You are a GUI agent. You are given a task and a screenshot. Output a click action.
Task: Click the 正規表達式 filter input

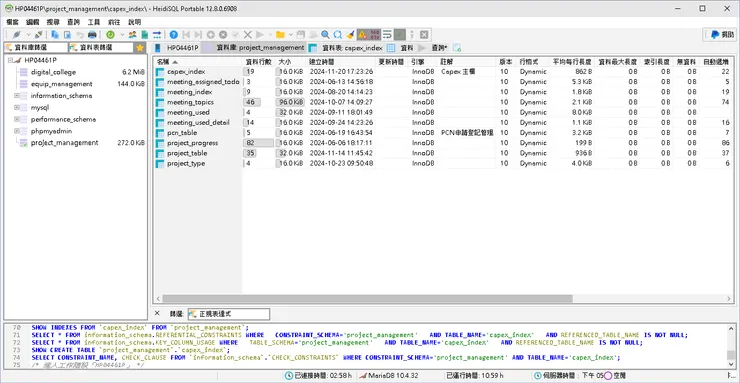(x=229, y=314)
